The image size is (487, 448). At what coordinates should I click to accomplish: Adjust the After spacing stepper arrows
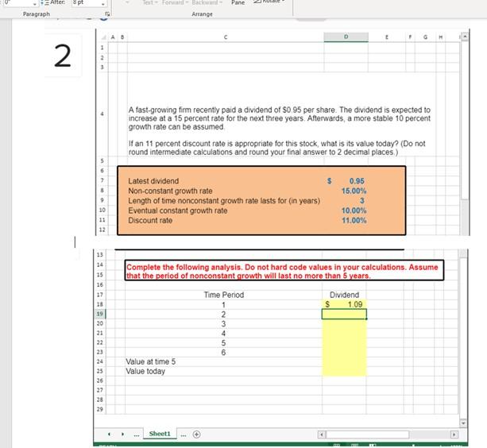click(x=103, y=3)
